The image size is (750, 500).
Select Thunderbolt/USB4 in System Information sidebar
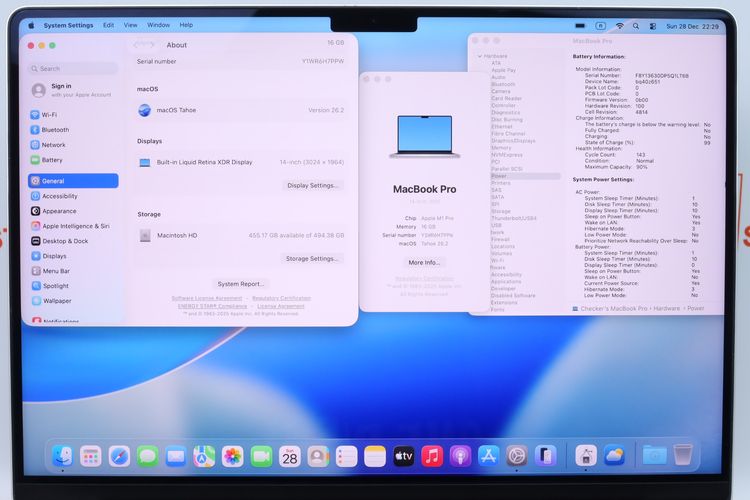[x=514, y=218]
